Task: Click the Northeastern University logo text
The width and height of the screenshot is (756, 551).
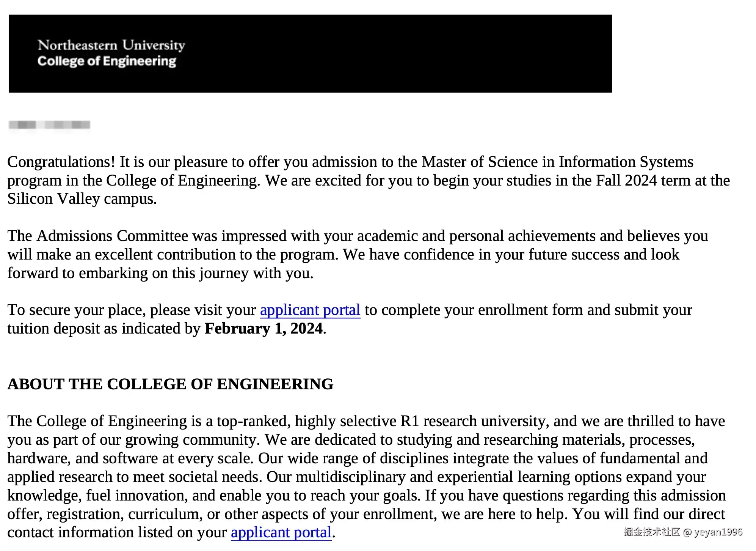Action: point(111,45)
